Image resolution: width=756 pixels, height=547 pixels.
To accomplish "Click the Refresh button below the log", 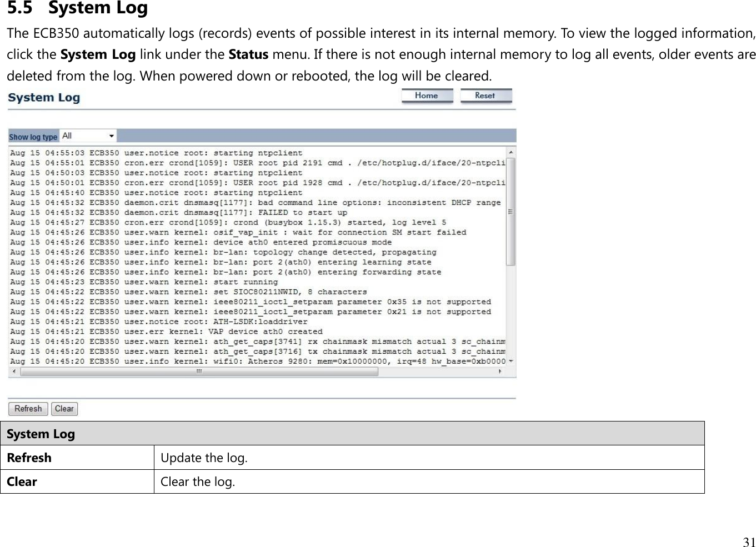I will point(28,409).
